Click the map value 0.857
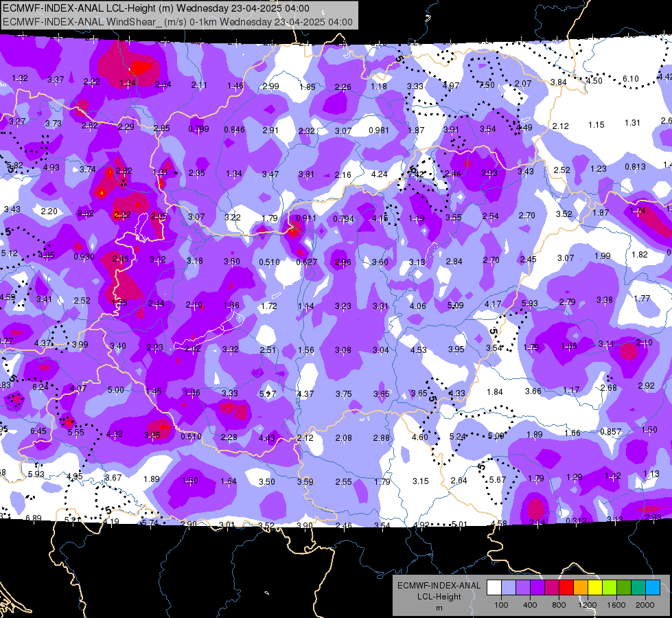This screenshot has width=672, height=618. pos(611,431)
